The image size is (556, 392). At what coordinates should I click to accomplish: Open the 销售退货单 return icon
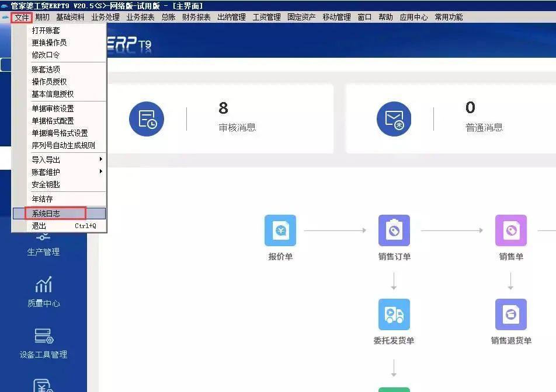pos(511,314)
